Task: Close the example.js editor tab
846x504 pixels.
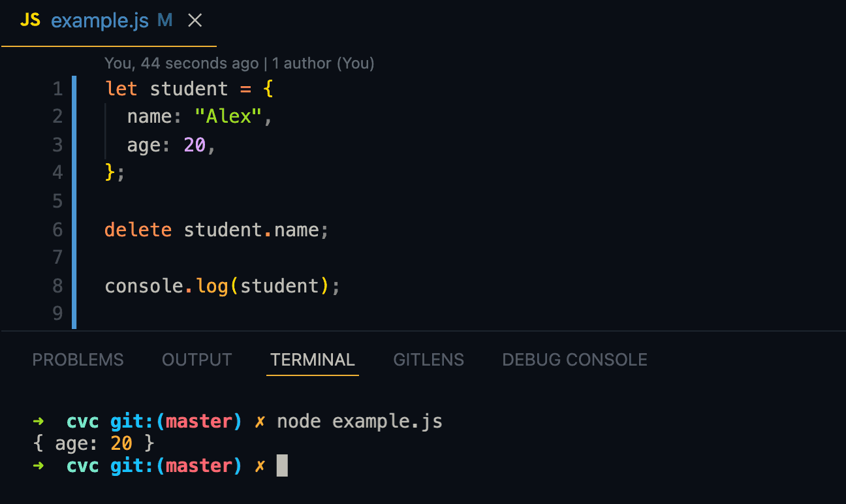Action: 195,21
